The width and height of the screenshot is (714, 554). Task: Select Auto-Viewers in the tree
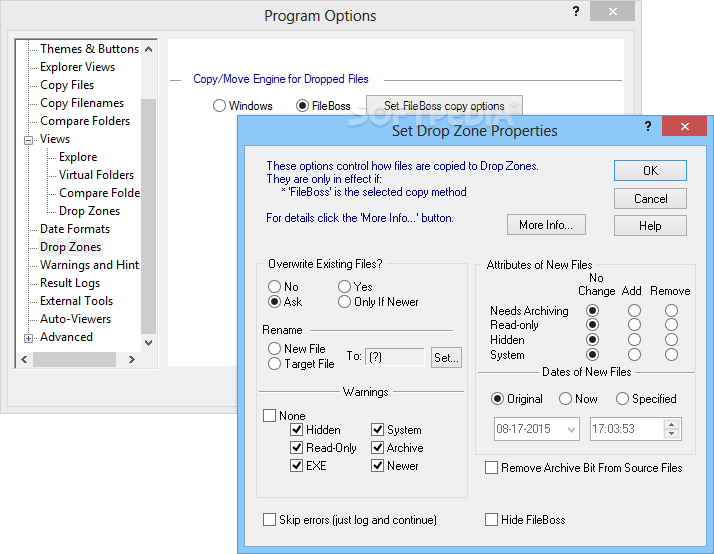point(76,319)
